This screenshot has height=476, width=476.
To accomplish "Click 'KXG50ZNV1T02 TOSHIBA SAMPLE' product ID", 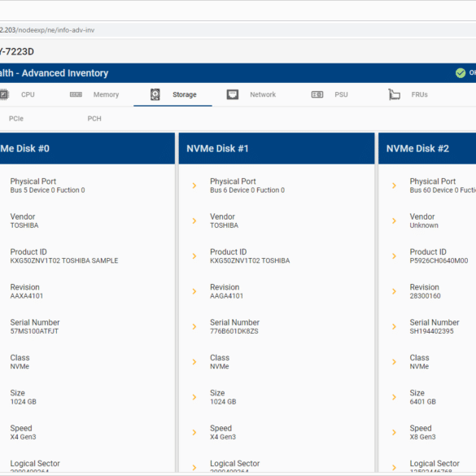I will point(64,260).
